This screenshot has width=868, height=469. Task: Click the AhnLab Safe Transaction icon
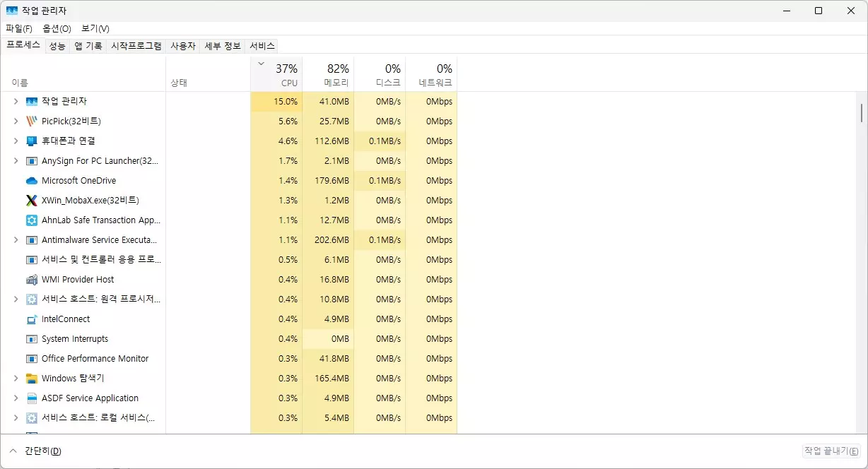tap(31, 220)
